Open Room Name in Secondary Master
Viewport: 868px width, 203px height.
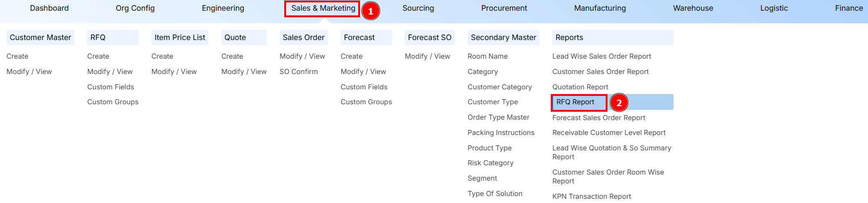[487, 56]
